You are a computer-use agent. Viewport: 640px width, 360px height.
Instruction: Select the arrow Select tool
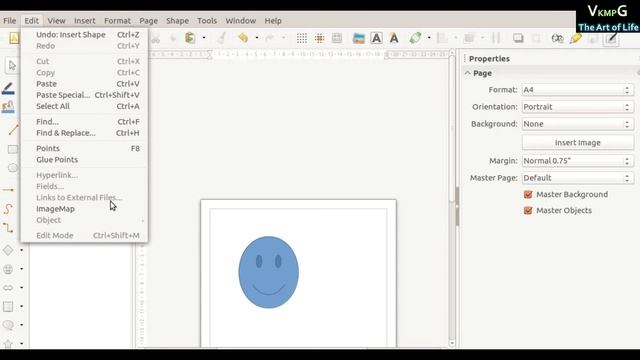coord(12,65)
